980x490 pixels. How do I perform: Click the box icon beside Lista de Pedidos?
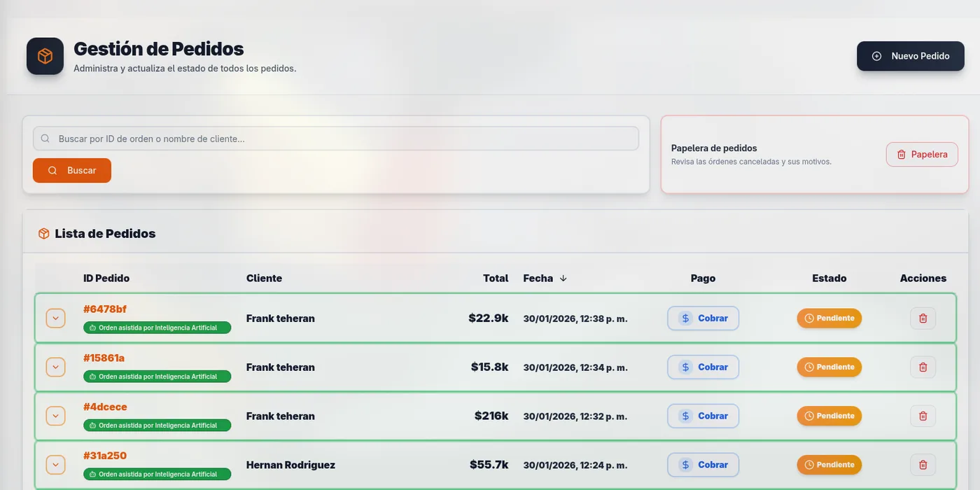43,234
